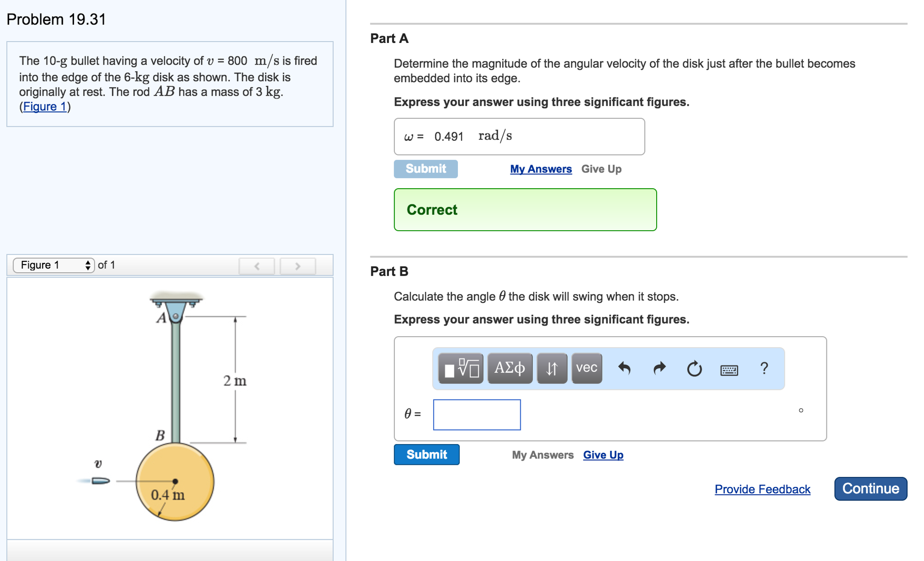Open the keyboard shortcuts icon

tap(729, 370)
